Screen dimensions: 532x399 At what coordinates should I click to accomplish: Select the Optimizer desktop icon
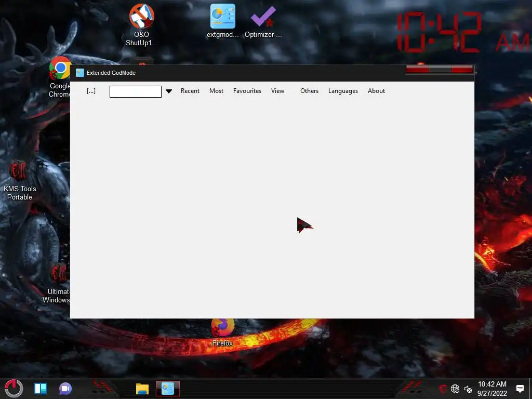(x=263, y=21)
